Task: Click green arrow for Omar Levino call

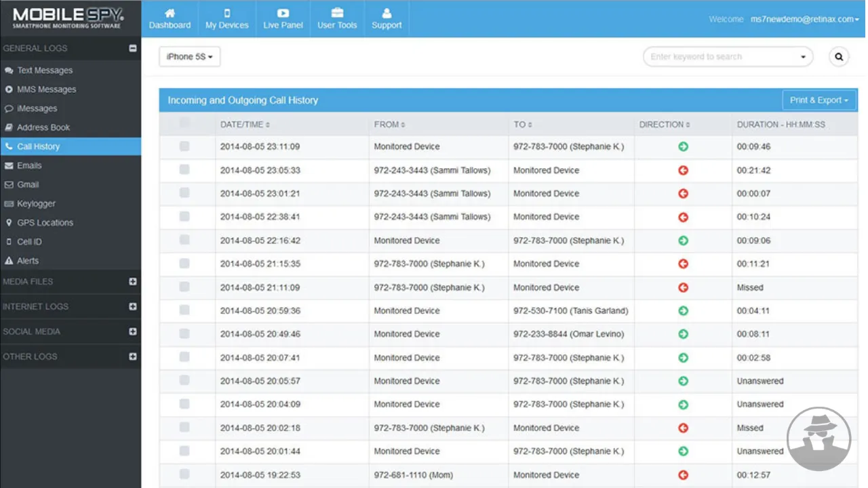Action: coord(683,334)
